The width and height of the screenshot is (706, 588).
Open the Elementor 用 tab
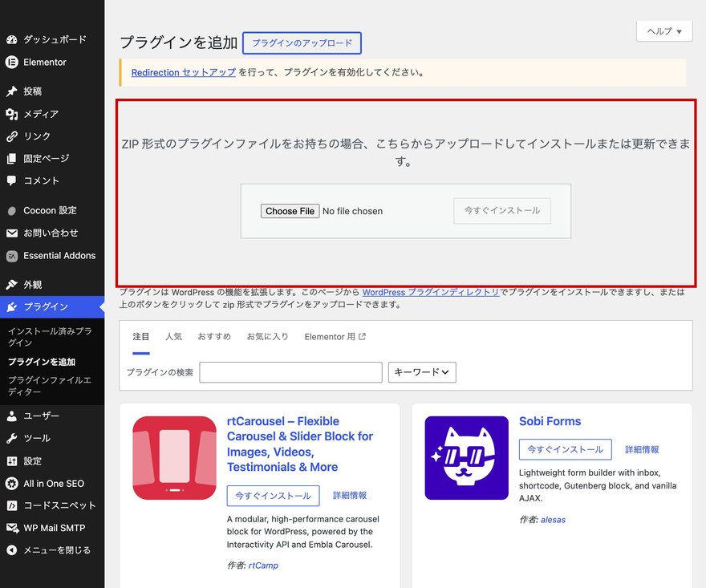pos(335,337)
